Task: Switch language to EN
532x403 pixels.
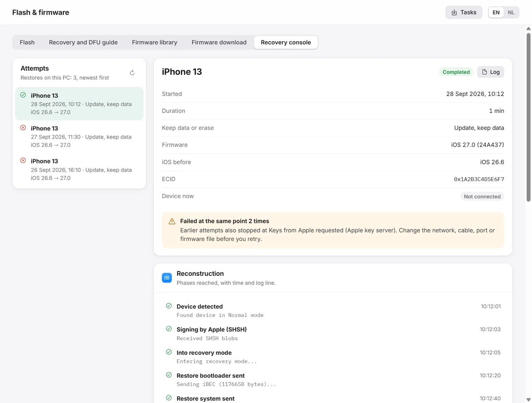Action: [x=496, y=12]
